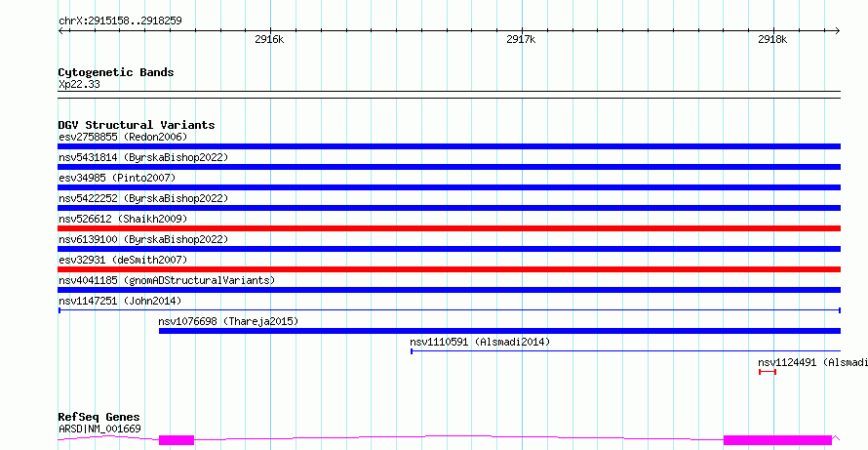Open the Cytogenetic Bands track title
This screenshot has height=450, width=868.
point(116,72)
